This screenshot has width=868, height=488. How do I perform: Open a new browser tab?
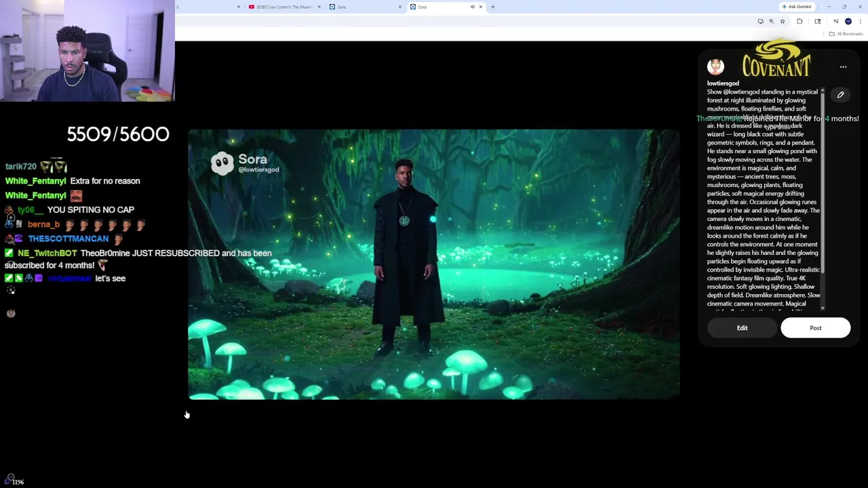493,7
